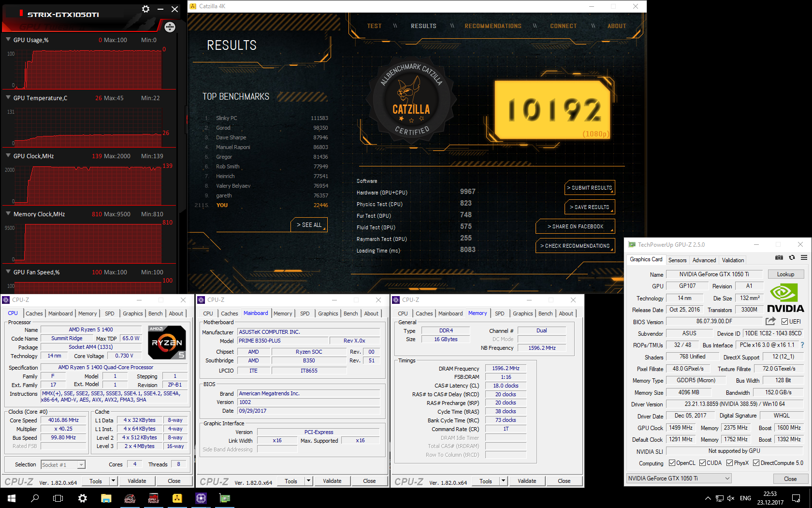Click the network tray icon
The height and width of the screenshot is (508, 812).
tap(720, 498)
